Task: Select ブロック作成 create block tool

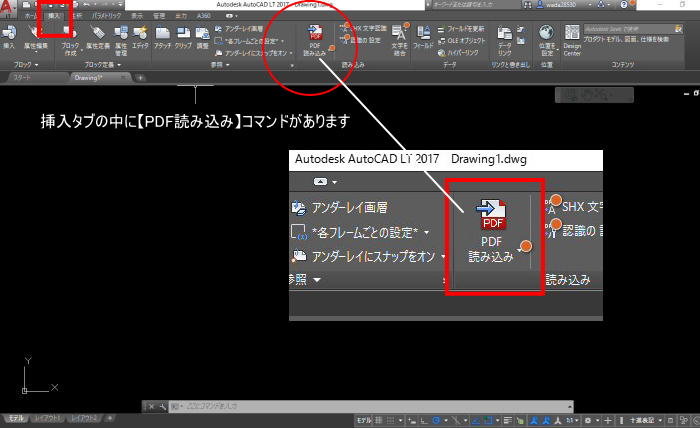Action: pyautogui.click(x=70, y=40)
